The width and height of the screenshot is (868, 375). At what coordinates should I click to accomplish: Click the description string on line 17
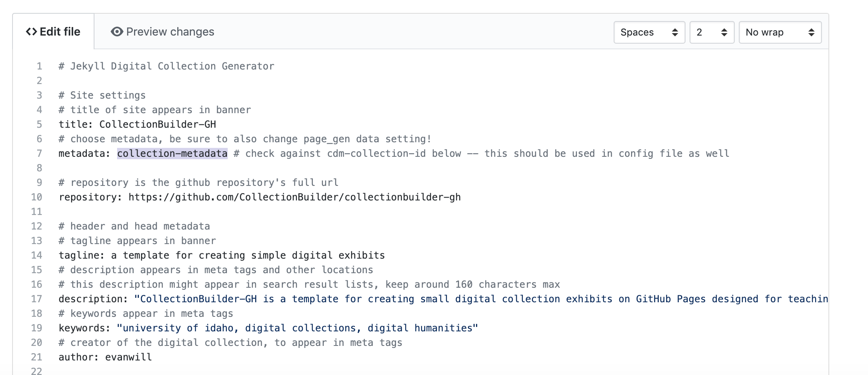pyautogui.click(x=480, y=299)
